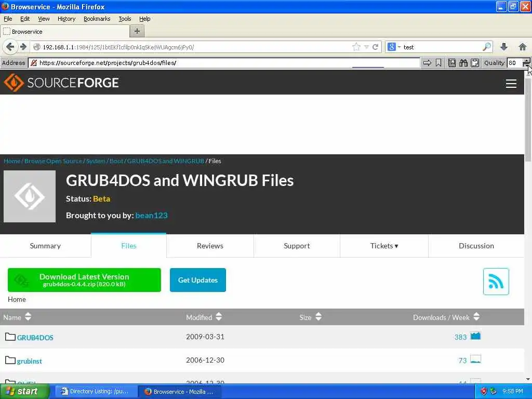Click the RSS feed icon
This screenshot has width=532, height=399.
(496, 281)
